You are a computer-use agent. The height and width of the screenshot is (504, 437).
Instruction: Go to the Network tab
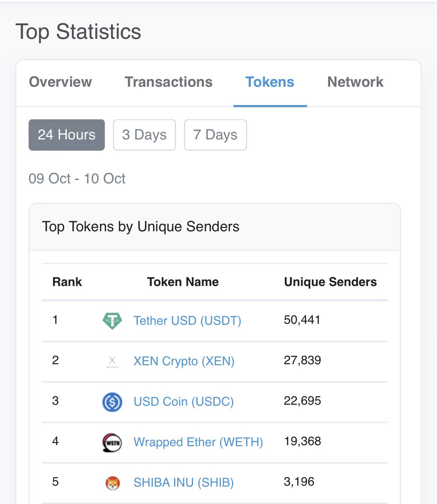(x=355, y=82)
